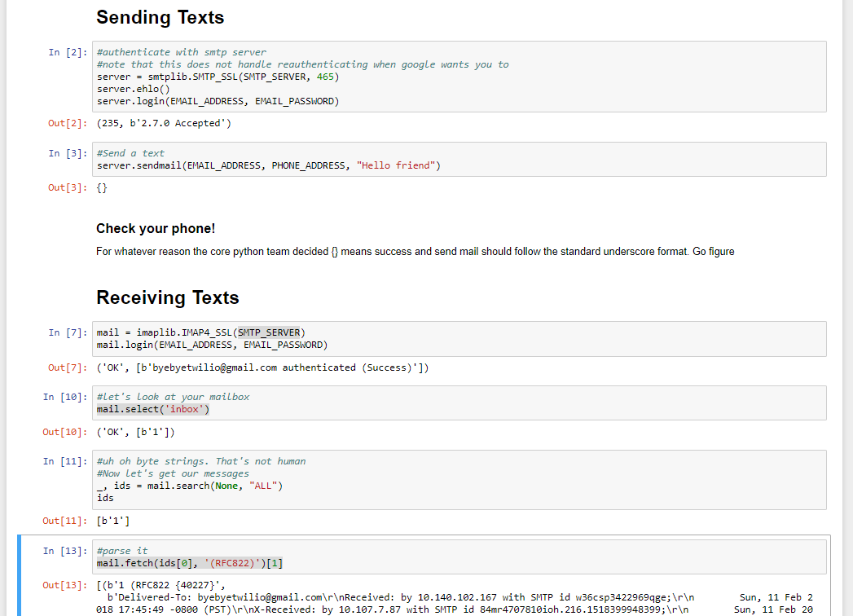Click the "Hello friend" string in sendmail

coord(395,165)
